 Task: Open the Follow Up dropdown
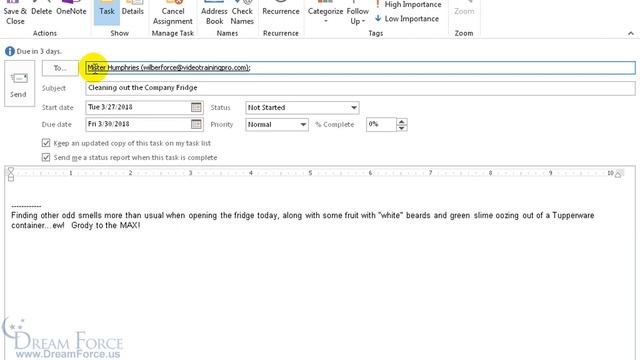pyautogui.click(x=358, y=13)
